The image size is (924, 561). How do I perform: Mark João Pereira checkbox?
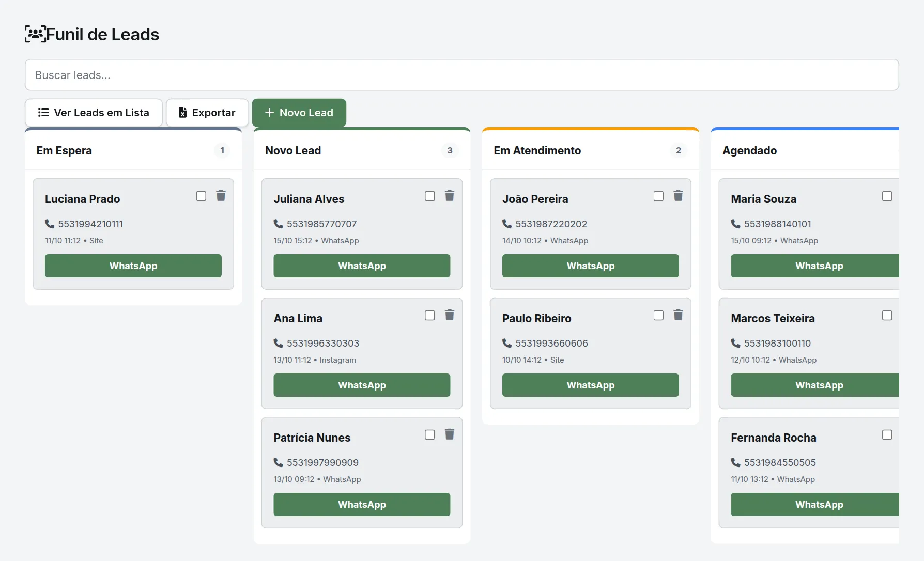pyautogui.click(x=658, y=196)
